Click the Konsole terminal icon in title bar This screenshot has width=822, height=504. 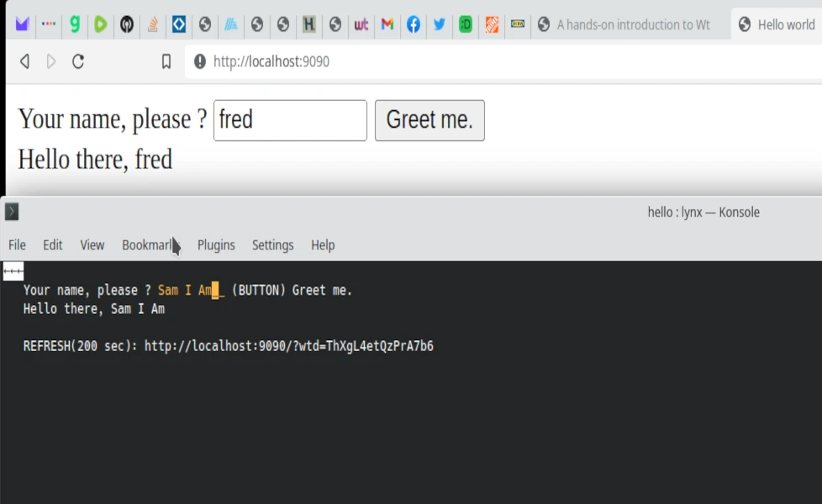tap(12, 212)
